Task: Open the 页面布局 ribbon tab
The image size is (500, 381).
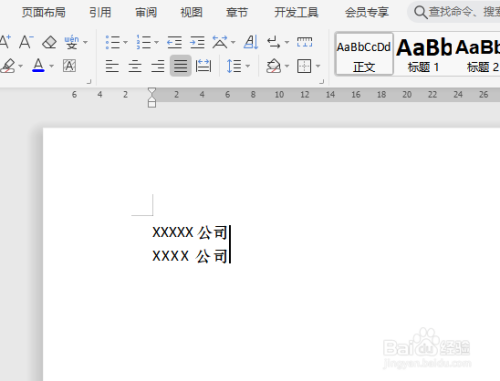Action: [x=44, y=12]
